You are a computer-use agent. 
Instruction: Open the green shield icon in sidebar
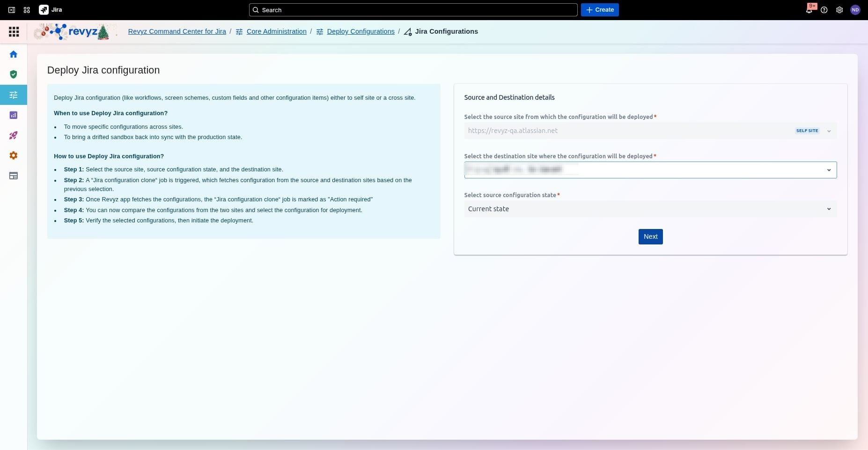click(14, 74)
